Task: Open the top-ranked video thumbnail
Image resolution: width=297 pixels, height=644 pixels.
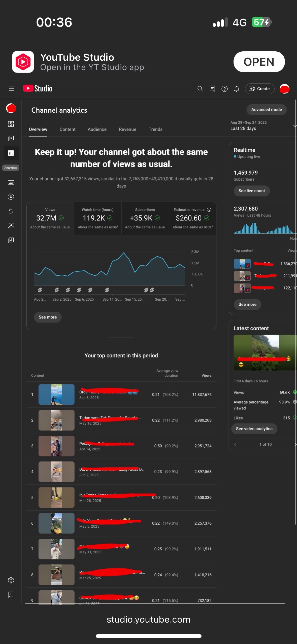Action: coord(56,394)
